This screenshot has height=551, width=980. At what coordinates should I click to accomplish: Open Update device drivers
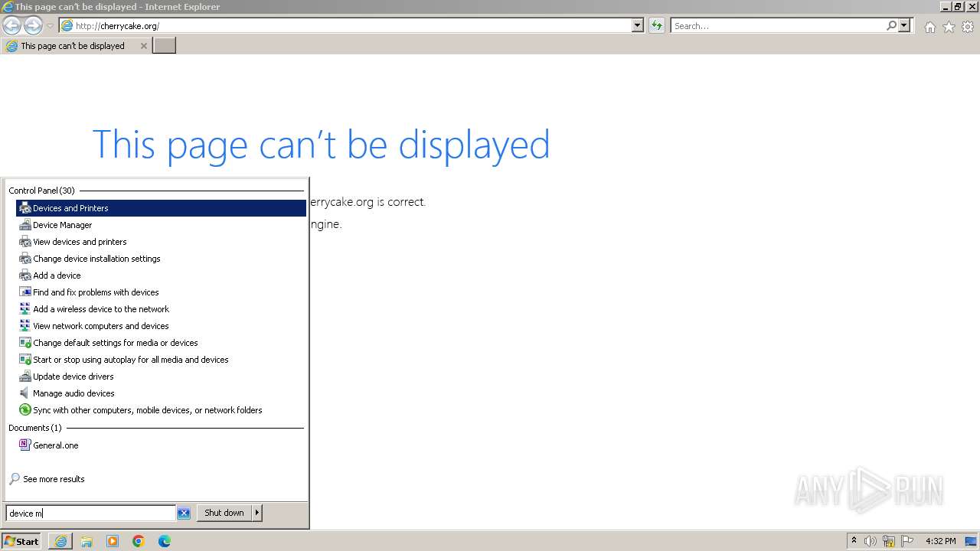(x=161, y=377)
